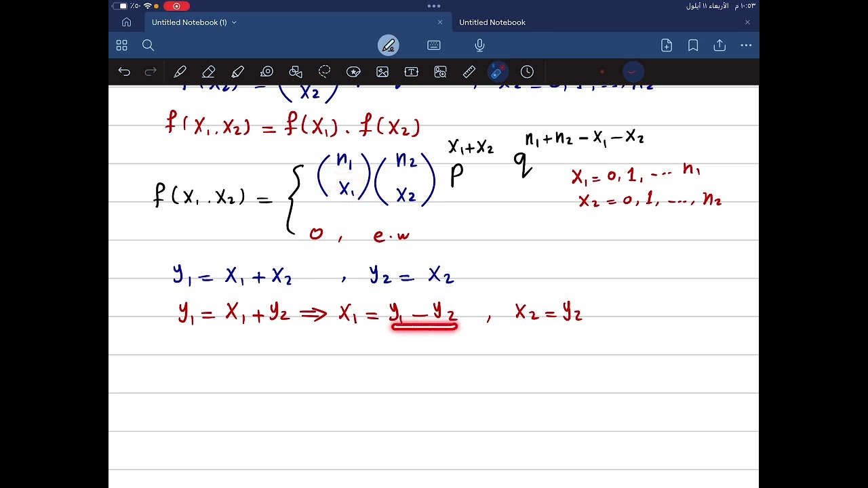Select the Text box tool
Screen dimensions: 868x488
(411, 71)
